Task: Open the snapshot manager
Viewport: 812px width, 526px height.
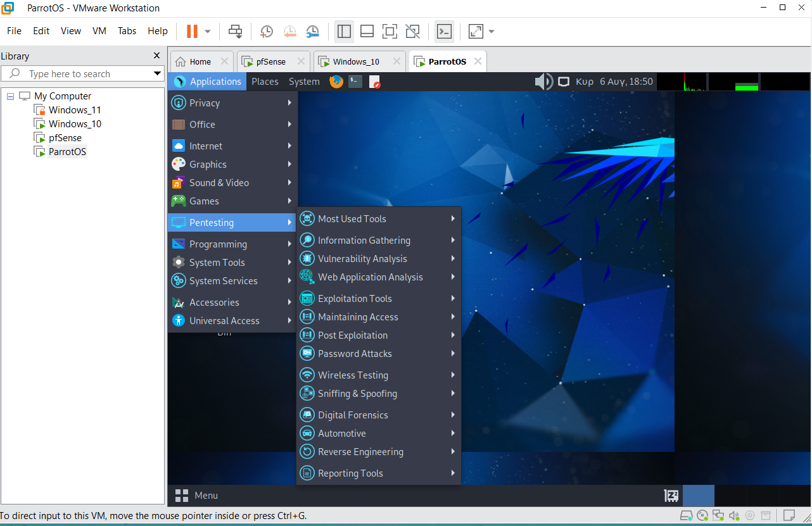Action: (313, 31)
